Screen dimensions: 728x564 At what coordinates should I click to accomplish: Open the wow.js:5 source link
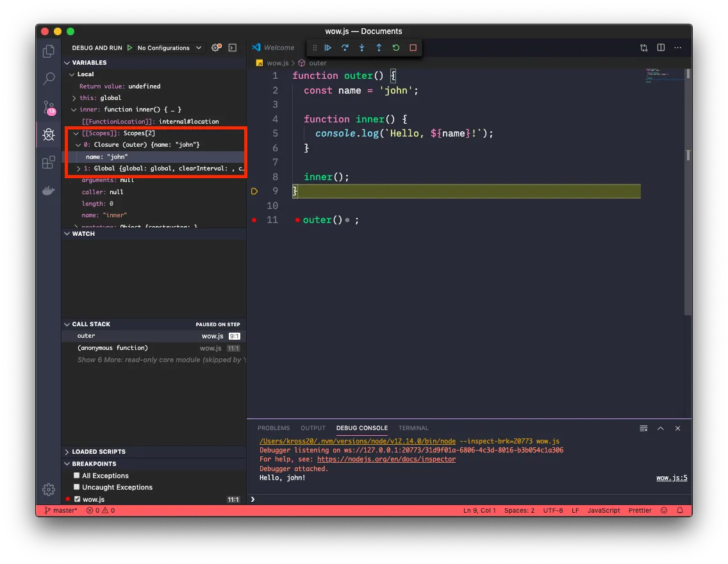[672, 477]
